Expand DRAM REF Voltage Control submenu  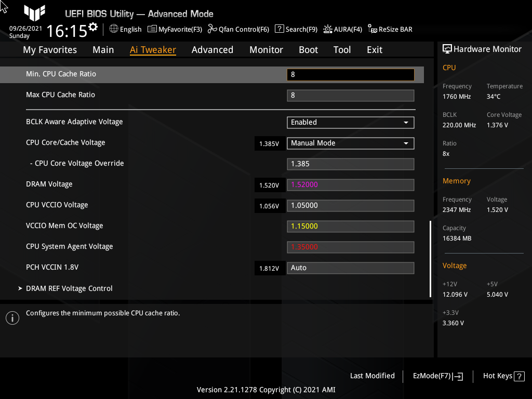pyautogui.click(x=69, y=288)
